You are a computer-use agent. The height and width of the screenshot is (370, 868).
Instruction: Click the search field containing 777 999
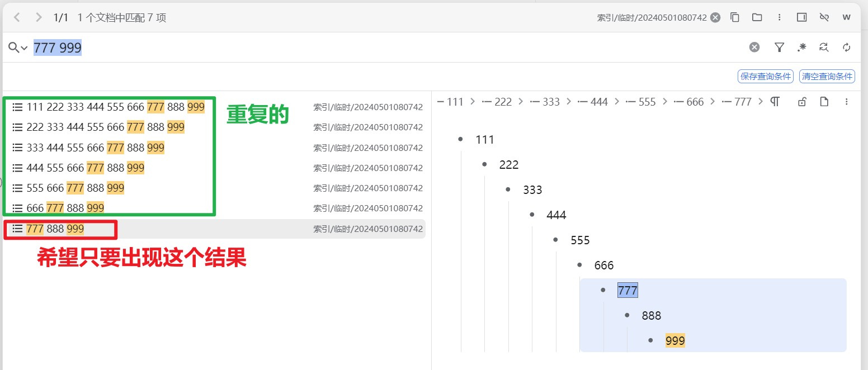386,48
